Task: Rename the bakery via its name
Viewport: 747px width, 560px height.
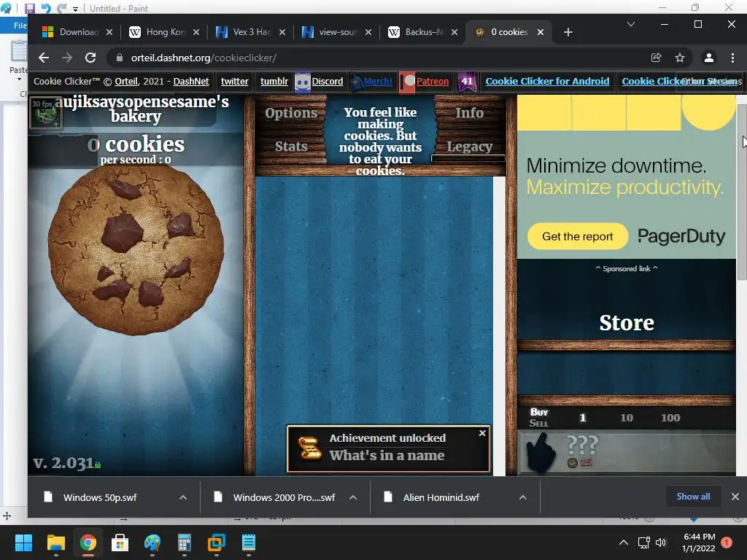Action: [142, 109]
